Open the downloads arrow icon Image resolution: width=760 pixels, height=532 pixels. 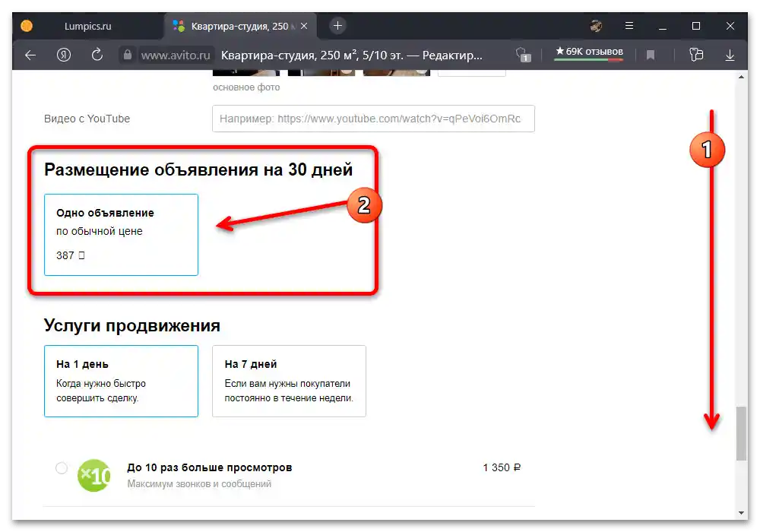[730, 55]
